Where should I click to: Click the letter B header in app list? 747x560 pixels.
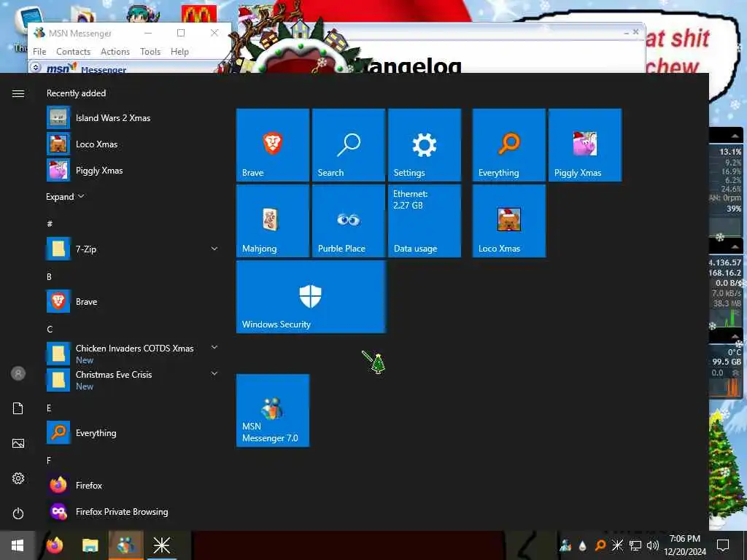pyautogui.click(x=49, y=276)
